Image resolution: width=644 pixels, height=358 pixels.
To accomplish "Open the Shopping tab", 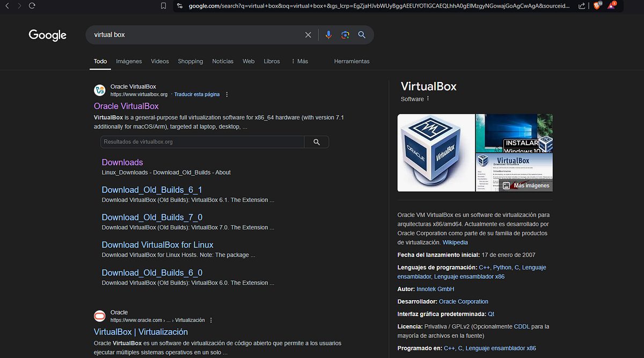I will pos(190,61).
